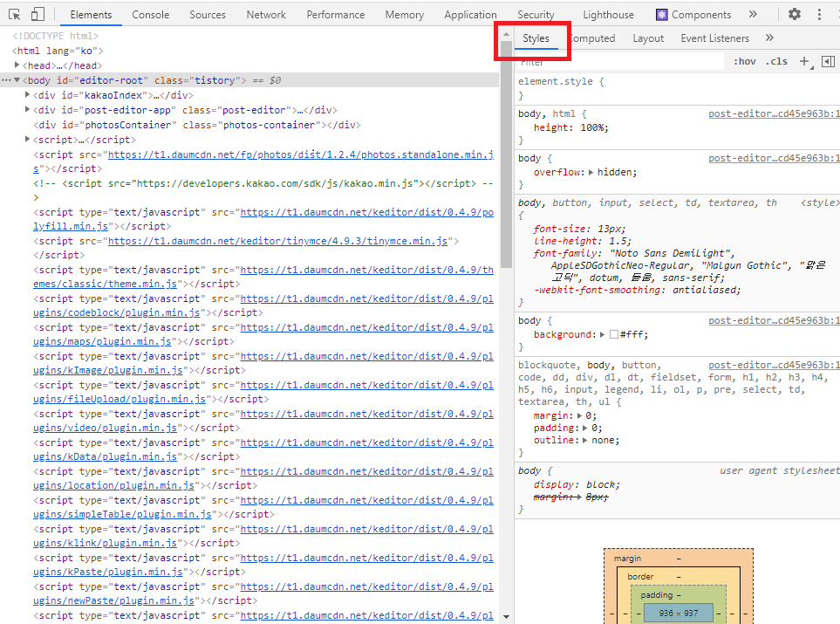Click the React Components tab icon
840x624 pixels.
tap(662, 15)
